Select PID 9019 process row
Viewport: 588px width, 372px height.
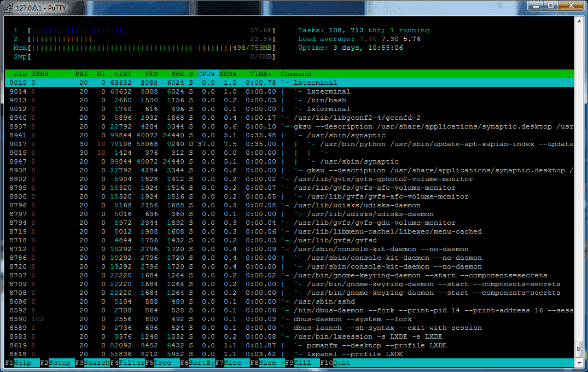[x=289, y=153]
